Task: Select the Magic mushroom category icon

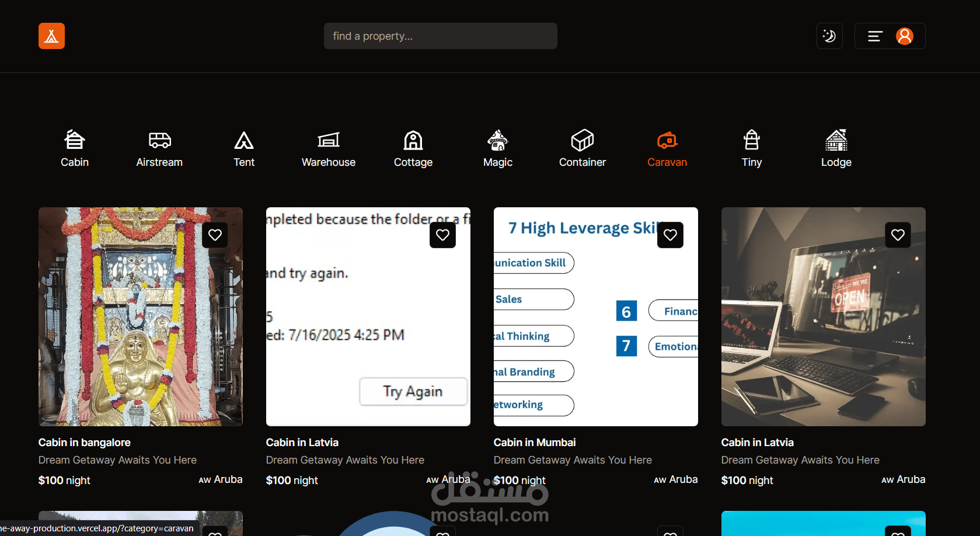Action: click(498, 140)
